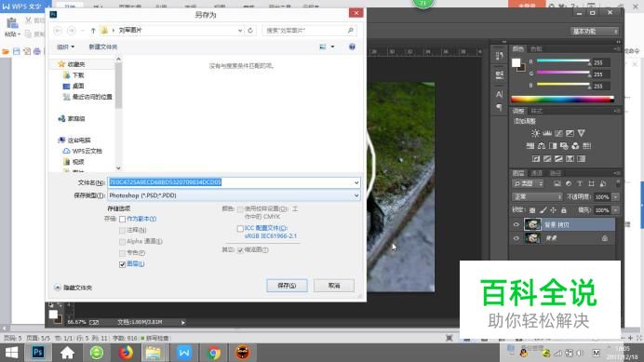Toggle the Spot colors (专色) checkbox
This screenshot has height=362, width=644.
point(122,253)
